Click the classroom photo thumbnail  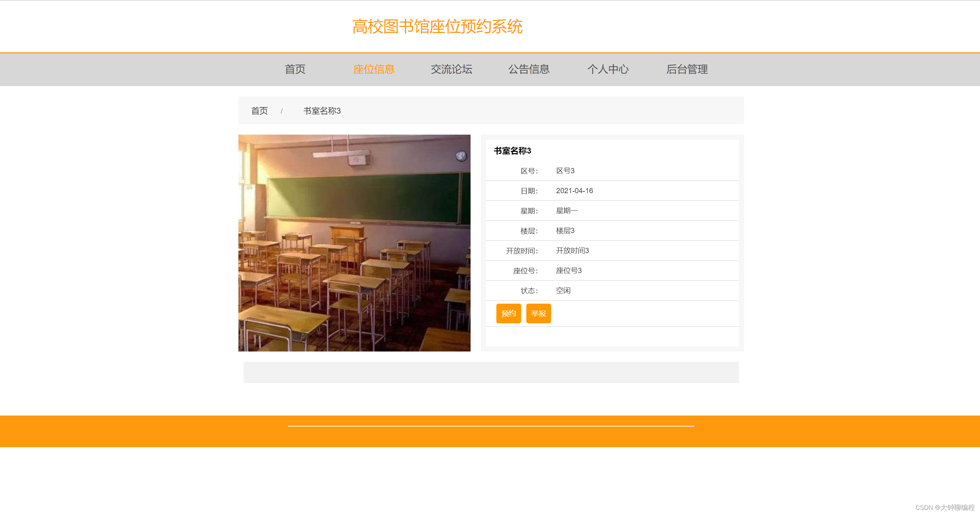pyautogui.click(x=354, y=242)
